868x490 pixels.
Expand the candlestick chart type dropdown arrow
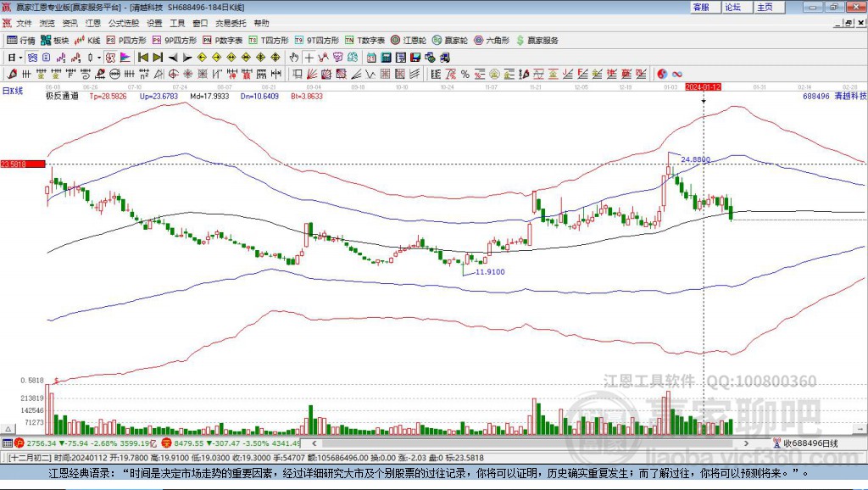click(x=99, y=58)
